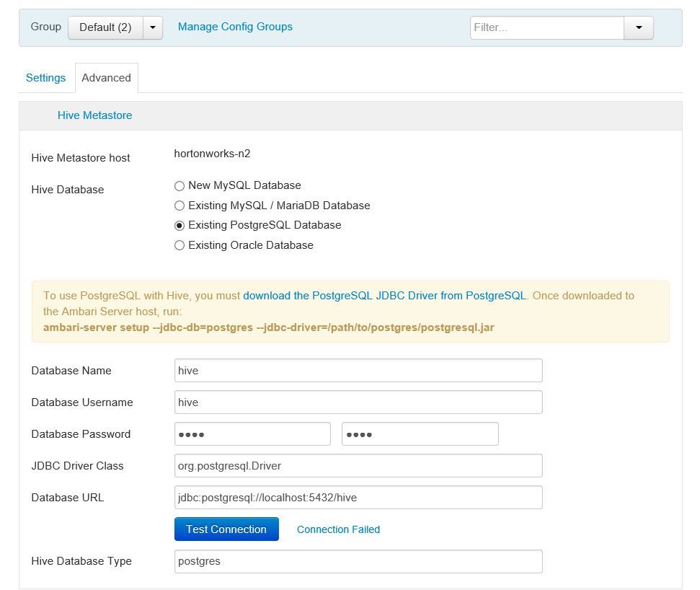Click the first Database Password field
This screenshot has height=590, width=700.
pyautogui.click(x=252, y=434)
